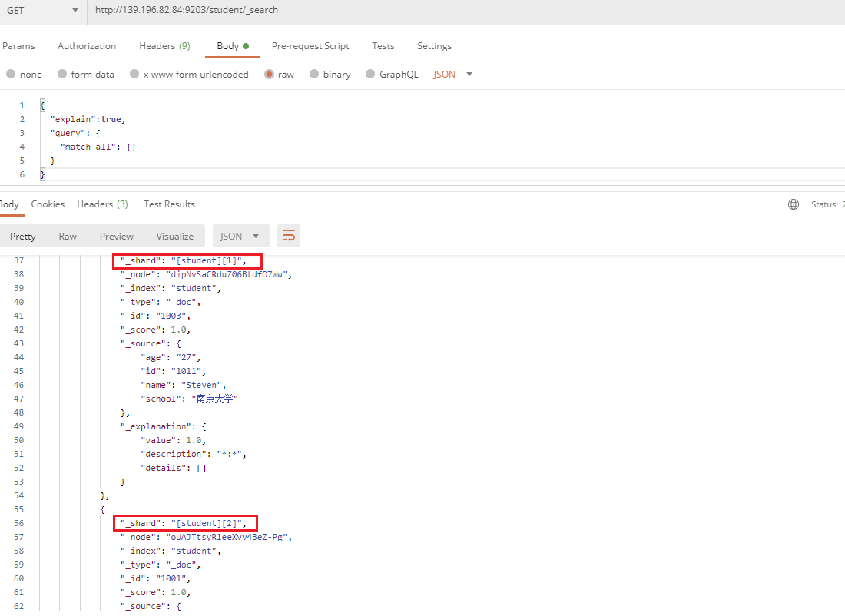Viewport: 845px width, 616px height.
Task: Click the "age": "27" response line
Action: [x=171, y=357]
